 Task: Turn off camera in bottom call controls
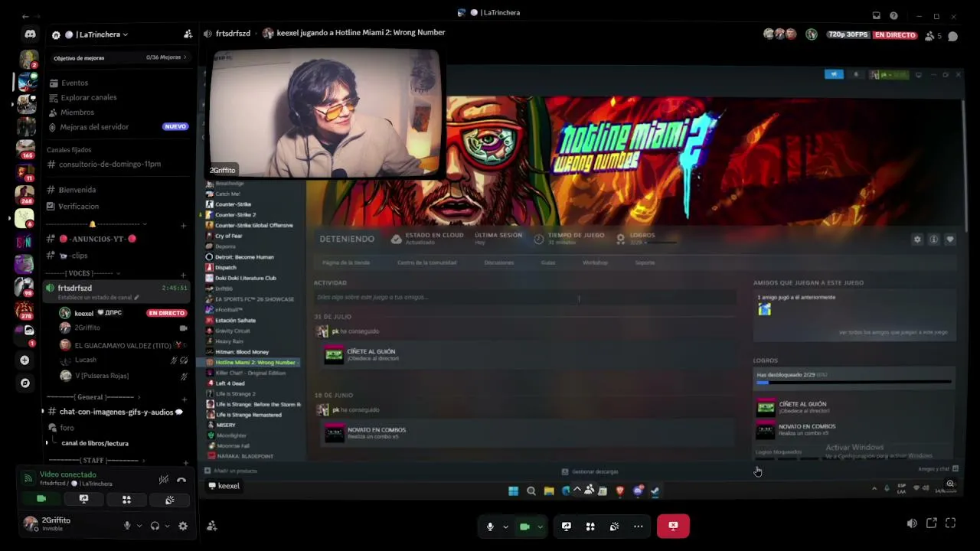(x=524, y=527)
